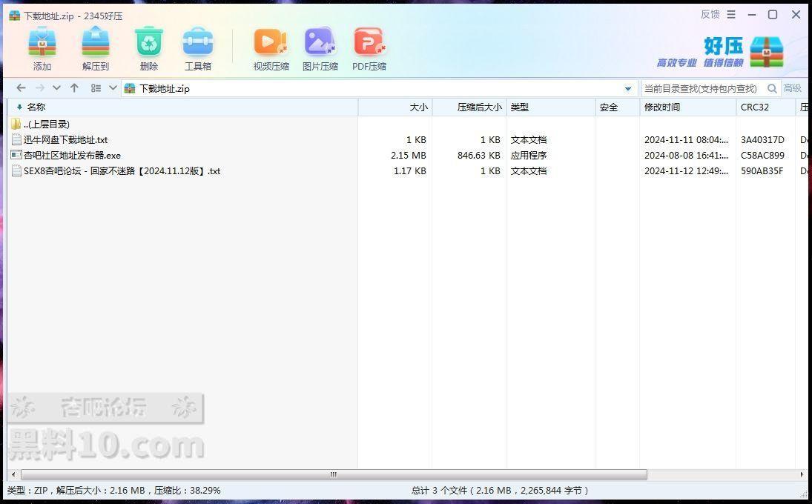Select the SEX8杏吧论坛 txt file
The image size is (812, 504).
[x=122, y=170]
